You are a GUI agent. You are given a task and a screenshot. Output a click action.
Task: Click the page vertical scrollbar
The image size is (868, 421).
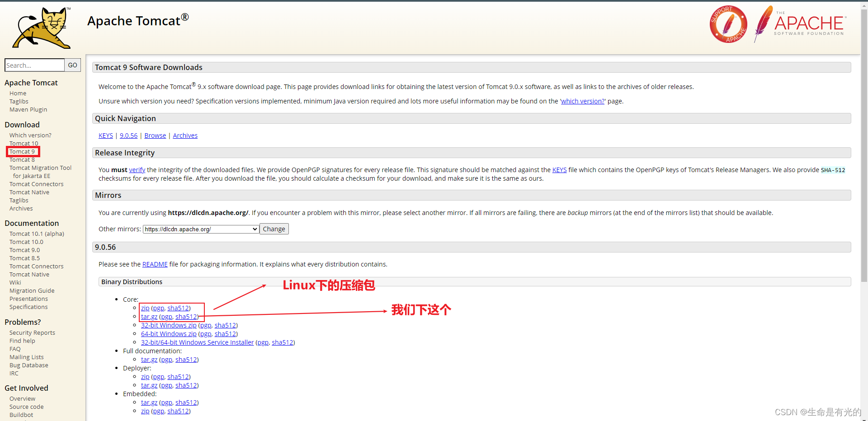pyautogui.click(x=864, y=145)
